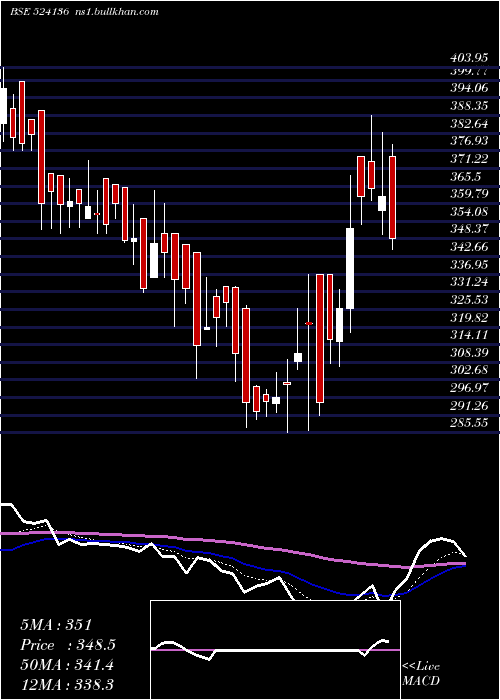Click the 336.95 price level label
Viewport: 500px width, 700px height.
point(469,265)
